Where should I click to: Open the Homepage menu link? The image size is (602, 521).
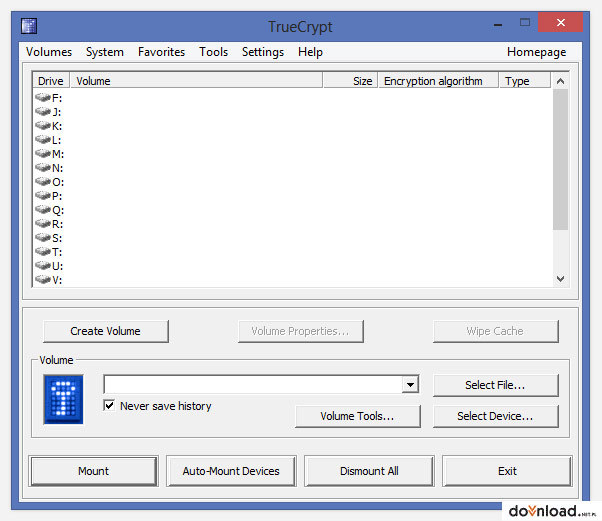[x=536, y=52]
